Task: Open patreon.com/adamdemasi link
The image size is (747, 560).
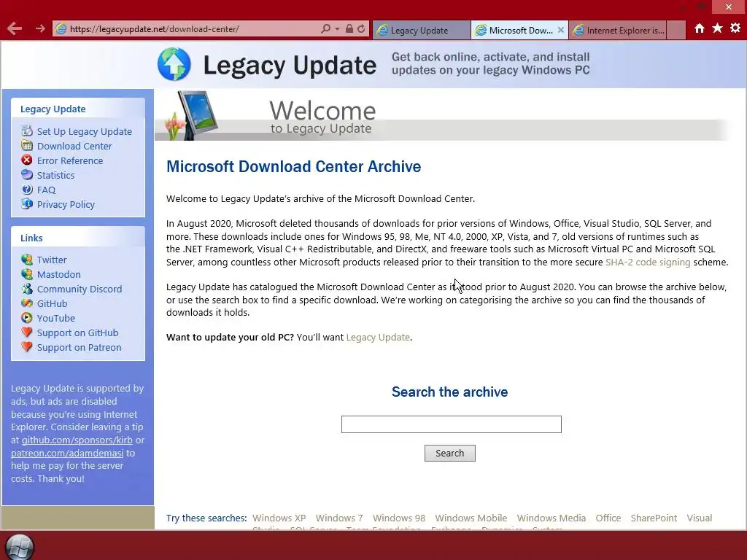Action: click(67, 453)
